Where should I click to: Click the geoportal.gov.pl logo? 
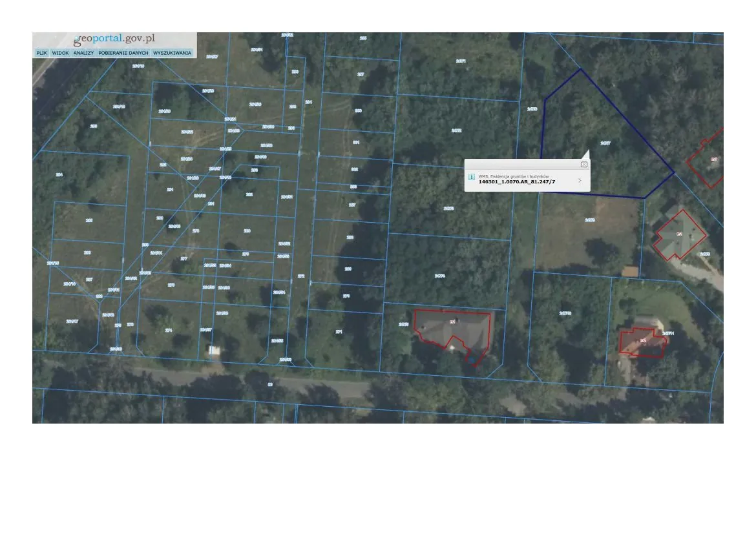tap(114, 39)
